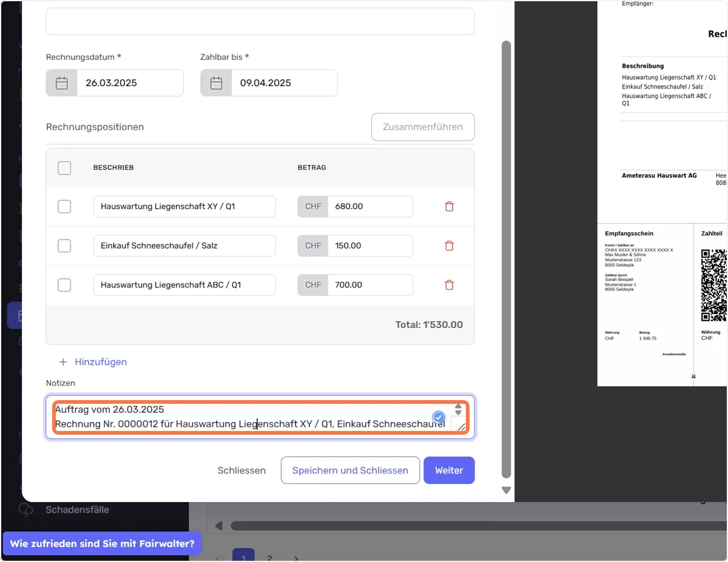Tick the checkbox for Hauswartung Liegenschaft XY / Q1
The image size is (728, 562).
point(64,207)
